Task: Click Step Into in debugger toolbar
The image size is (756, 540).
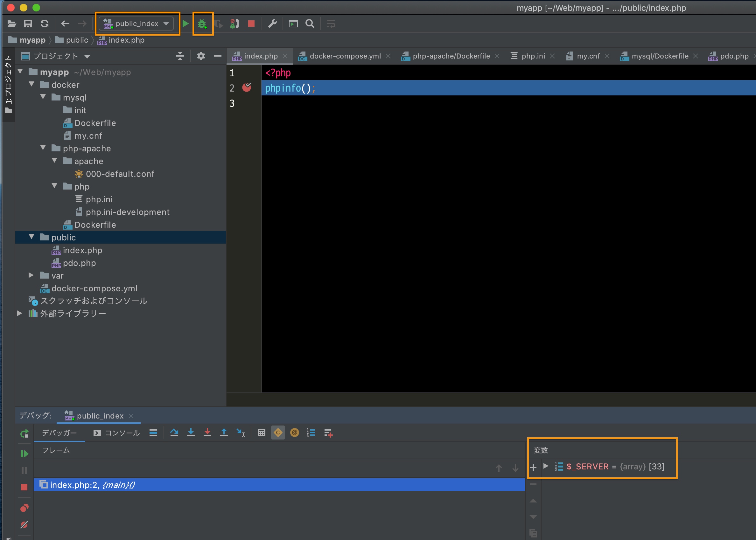Action: [x=191, y=433]
